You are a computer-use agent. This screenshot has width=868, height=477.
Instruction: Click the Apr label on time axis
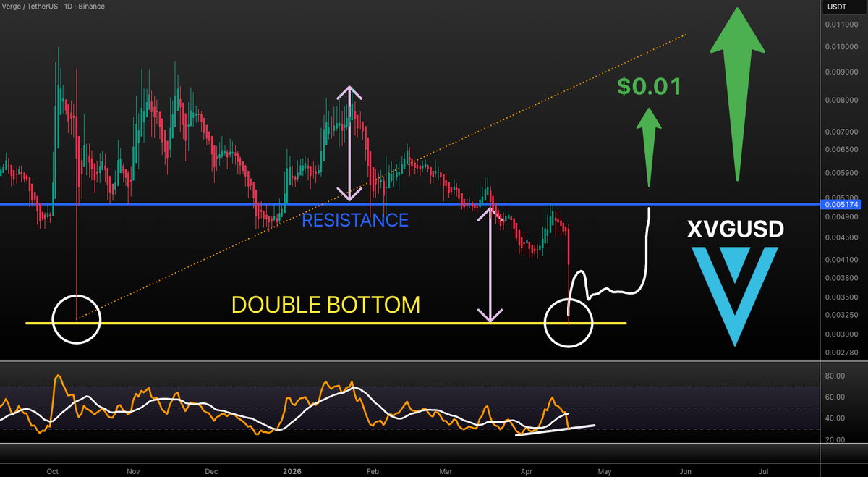(527, 470)
